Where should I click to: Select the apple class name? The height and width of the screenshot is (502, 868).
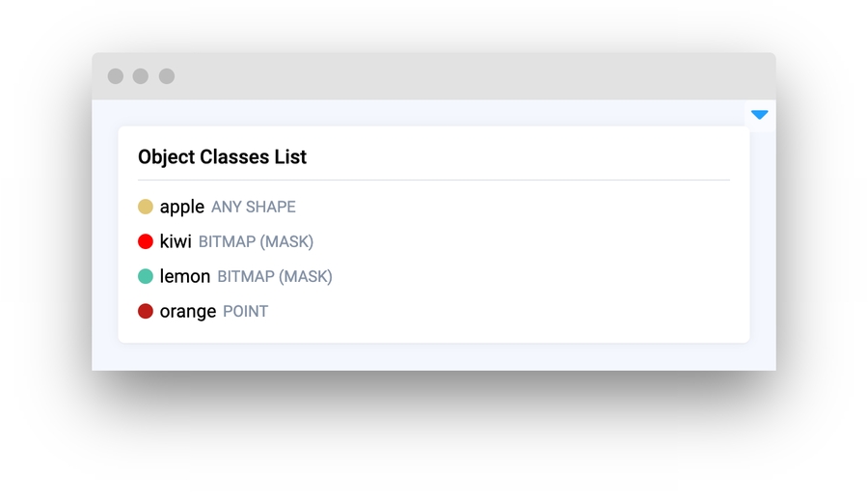point(182,207)
